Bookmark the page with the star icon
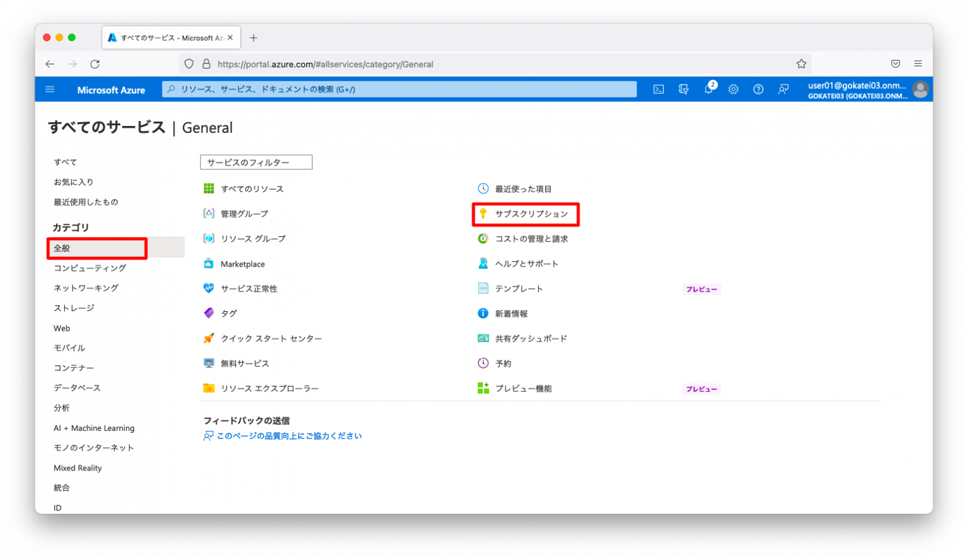The width and height of the screenshot is (968, 560). coord(801,64)
